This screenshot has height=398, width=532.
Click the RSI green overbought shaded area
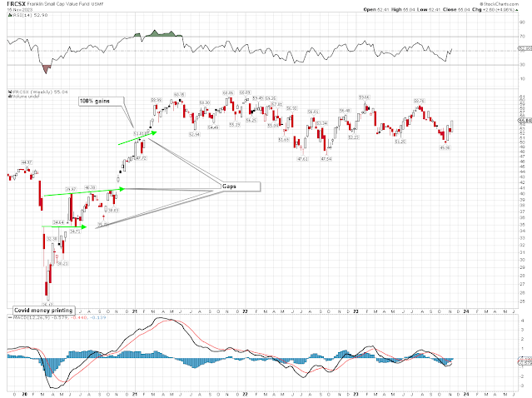tap(163, 33)
